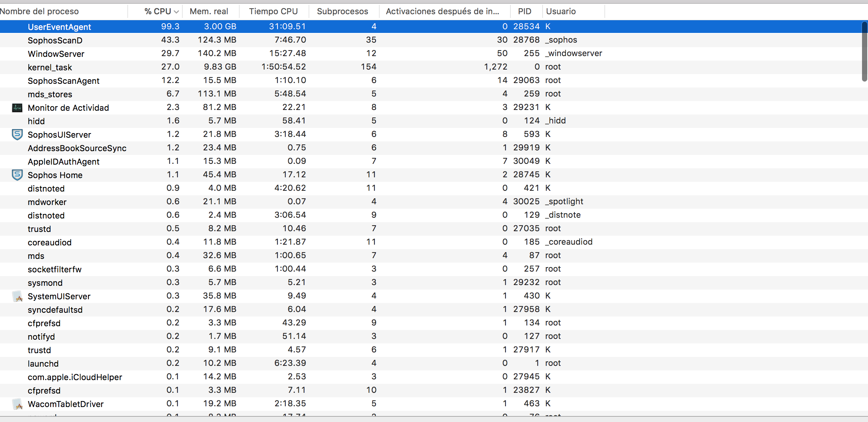This screenshot has width=868, height=422.
Task: Select the cfprefsd process with PID 134
Action: [44, 323]
